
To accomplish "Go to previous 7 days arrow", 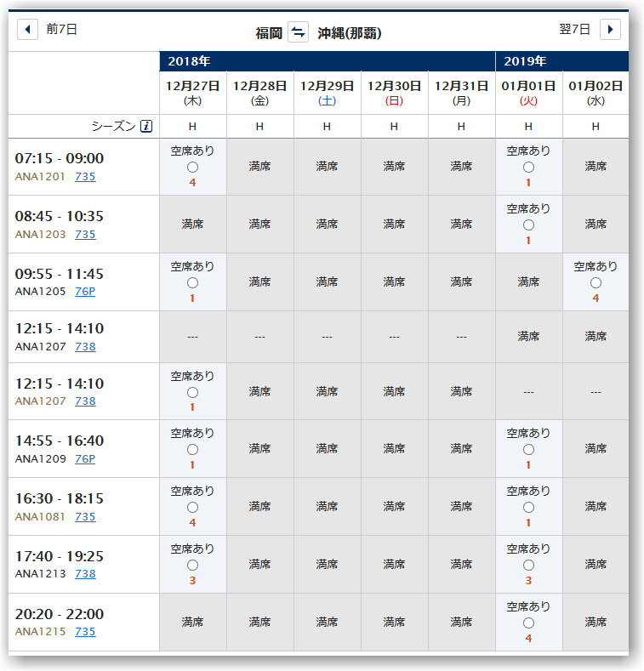I will (x=27, y=30).
